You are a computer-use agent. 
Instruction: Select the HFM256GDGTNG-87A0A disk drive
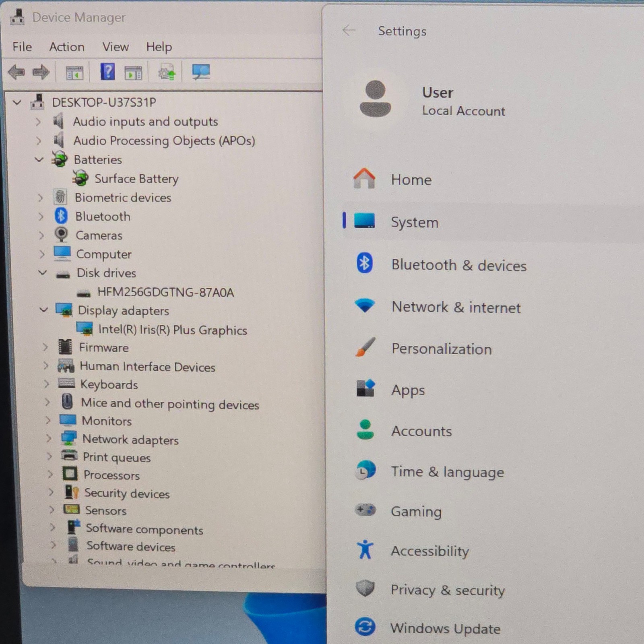[165, 292]
